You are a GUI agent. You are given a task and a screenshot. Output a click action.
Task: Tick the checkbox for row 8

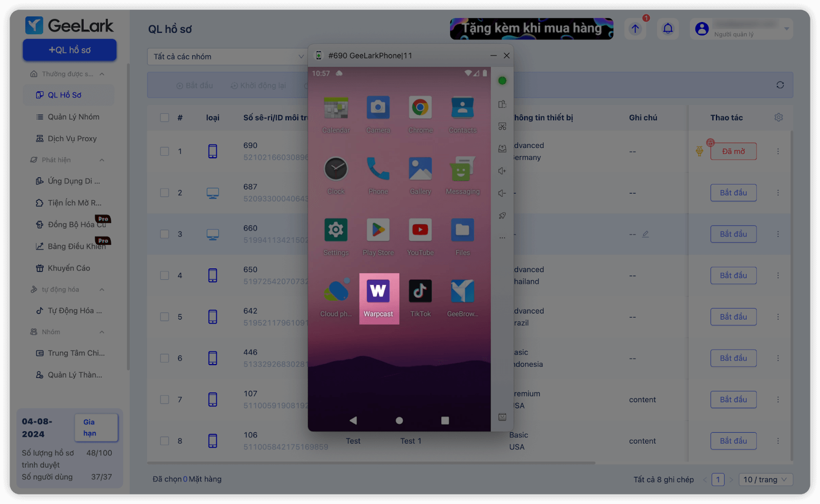point(165,441)
